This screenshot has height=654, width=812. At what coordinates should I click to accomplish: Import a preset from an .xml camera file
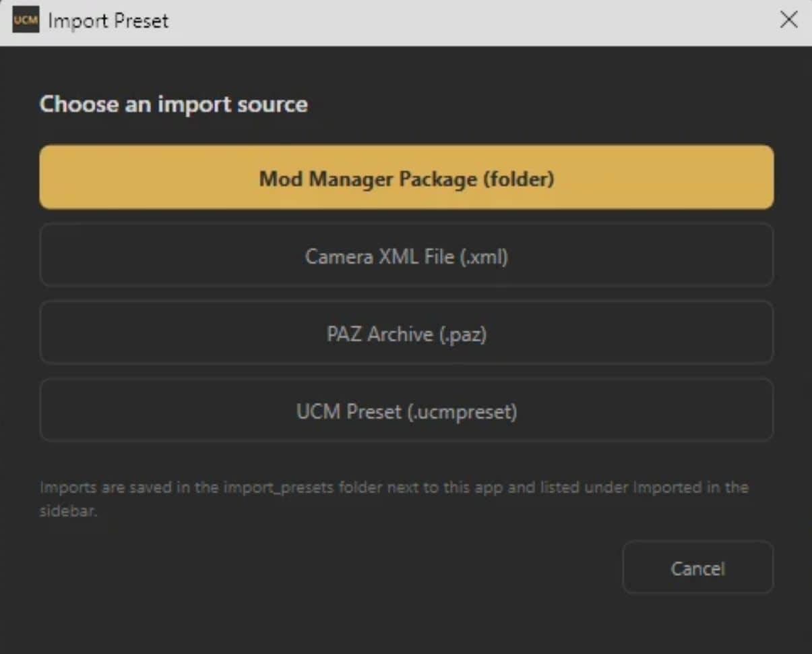pyautogui.click(x=406, y=255)
